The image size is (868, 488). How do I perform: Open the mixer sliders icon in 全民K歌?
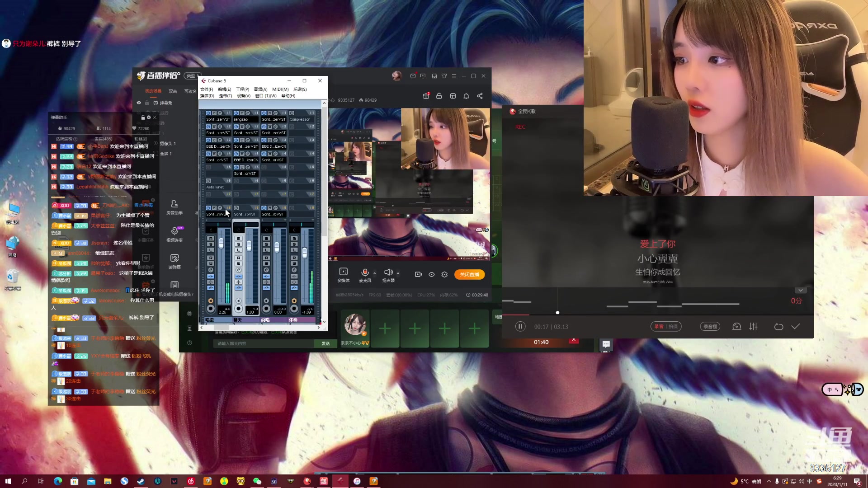click(753, 326)
